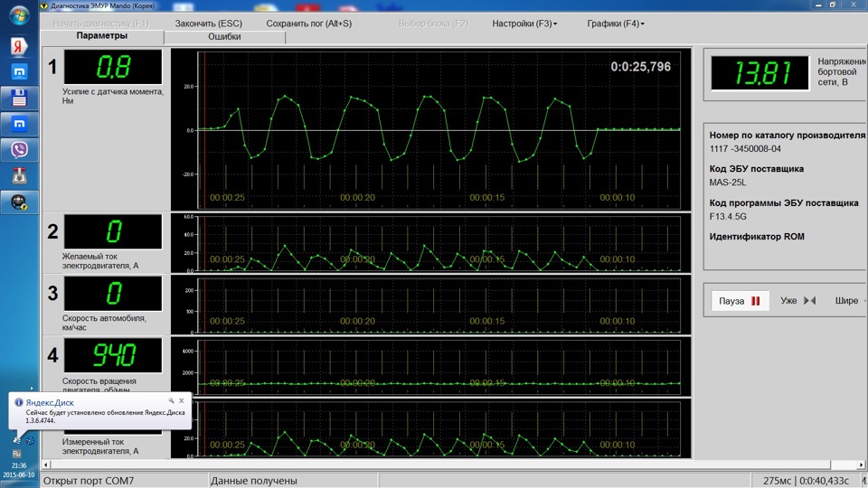
Task: Click the Windows Start orb
Action: pos(18,15)
